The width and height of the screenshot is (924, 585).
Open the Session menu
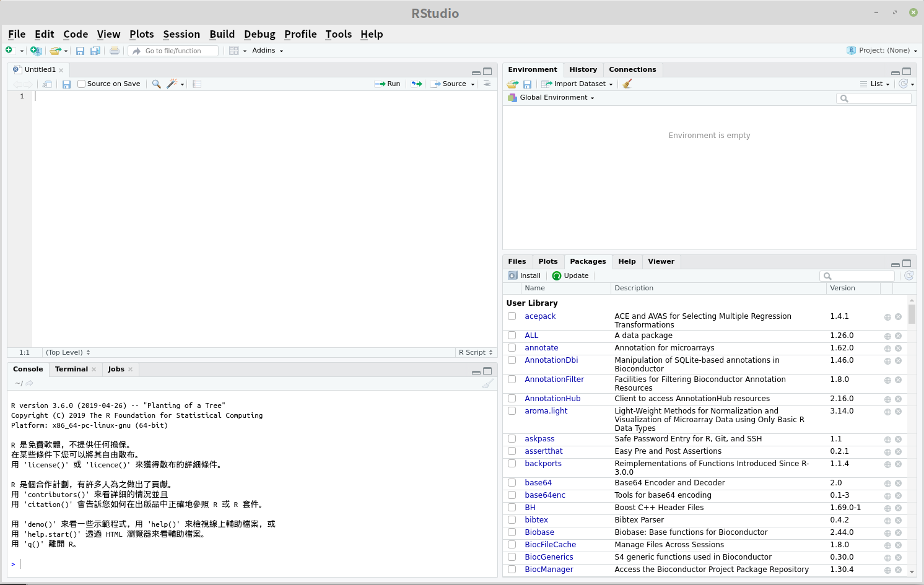pos(181,34)
